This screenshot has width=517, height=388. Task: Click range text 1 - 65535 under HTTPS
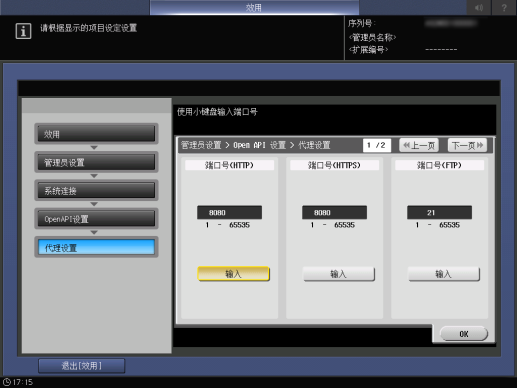point(333,225)
